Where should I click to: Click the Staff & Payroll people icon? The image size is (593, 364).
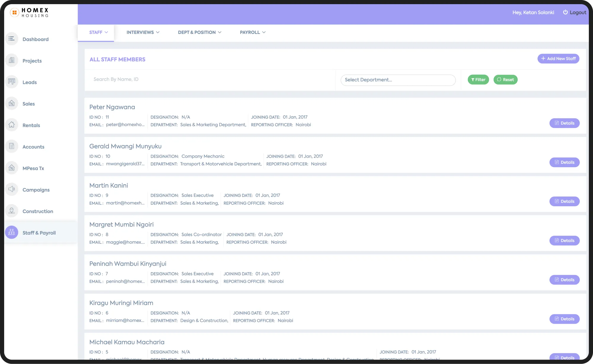12,232
